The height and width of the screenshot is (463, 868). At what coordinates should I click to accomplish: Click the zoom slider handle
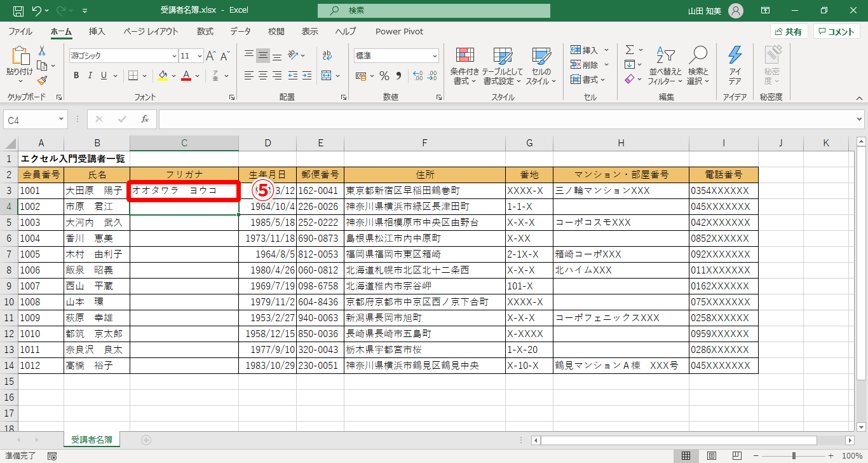click(794, 456)
